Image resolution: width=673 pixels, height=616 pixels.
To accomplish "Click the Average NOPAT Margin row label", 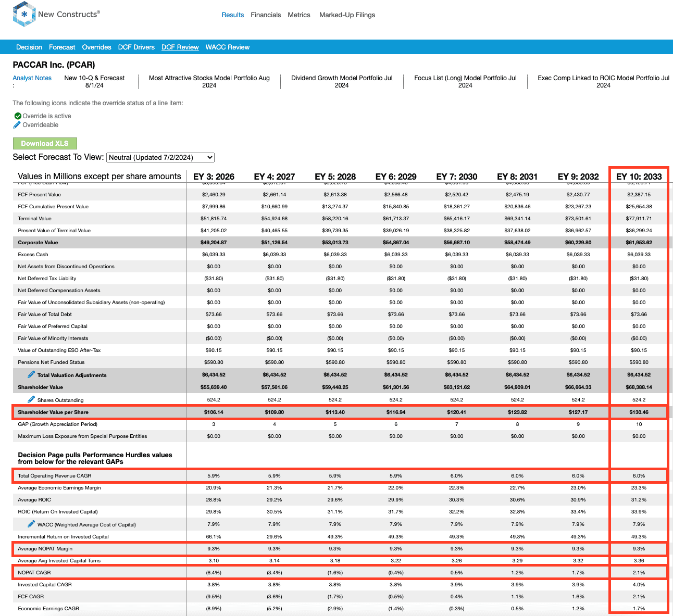I will 45,549.
